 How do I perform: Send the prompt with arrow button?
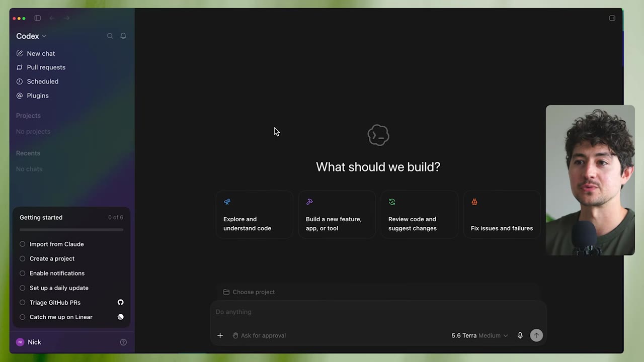536,336
